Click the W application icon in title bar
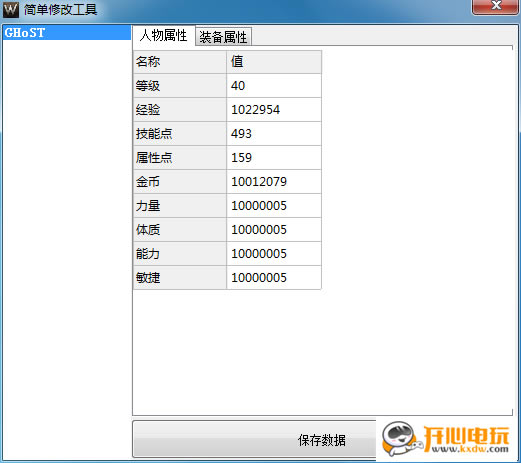 pos(10,9)
